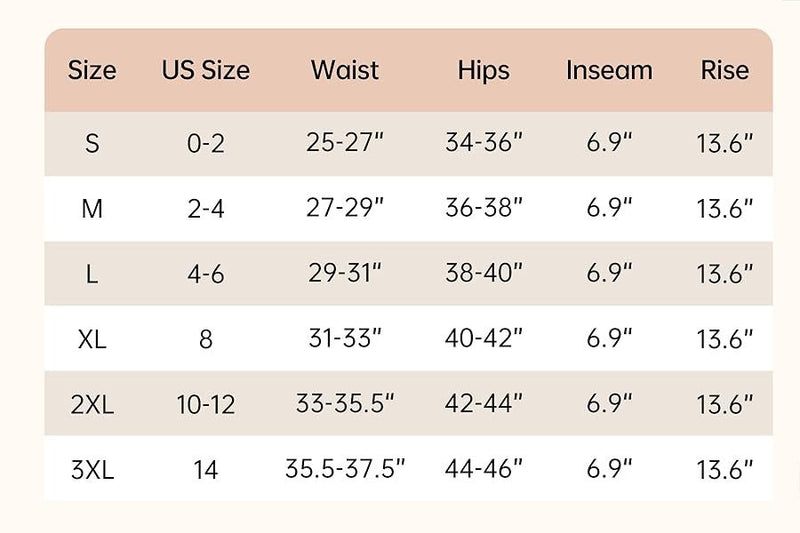Click the 25-27" waist measurement
Screen dimensions: 800x533
[x=345, y=143]
